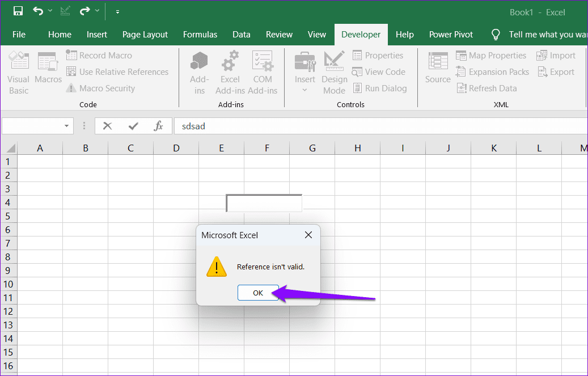Switch to the Power Pivot tab
Screen dimensions: 588x376
pos(451,35)
